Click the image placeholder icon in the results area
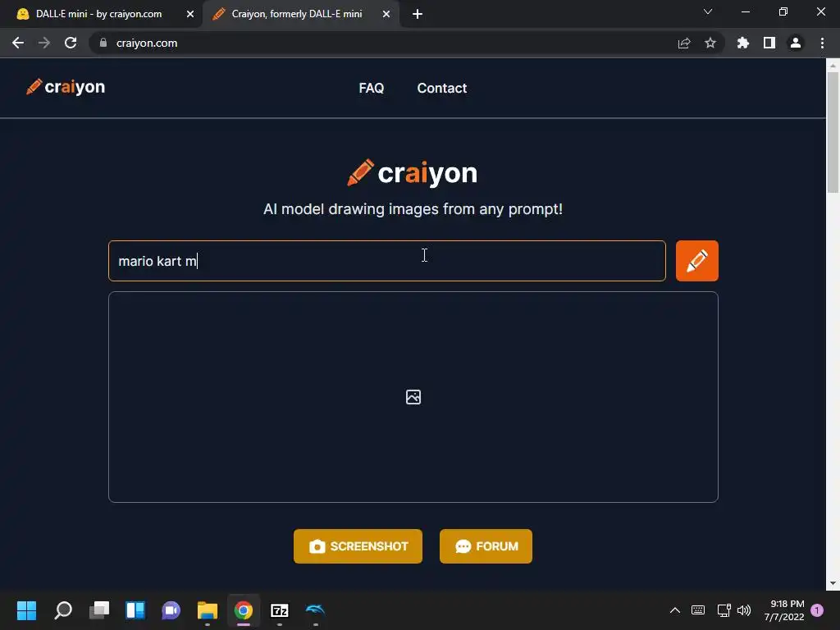 click(413, 397)
